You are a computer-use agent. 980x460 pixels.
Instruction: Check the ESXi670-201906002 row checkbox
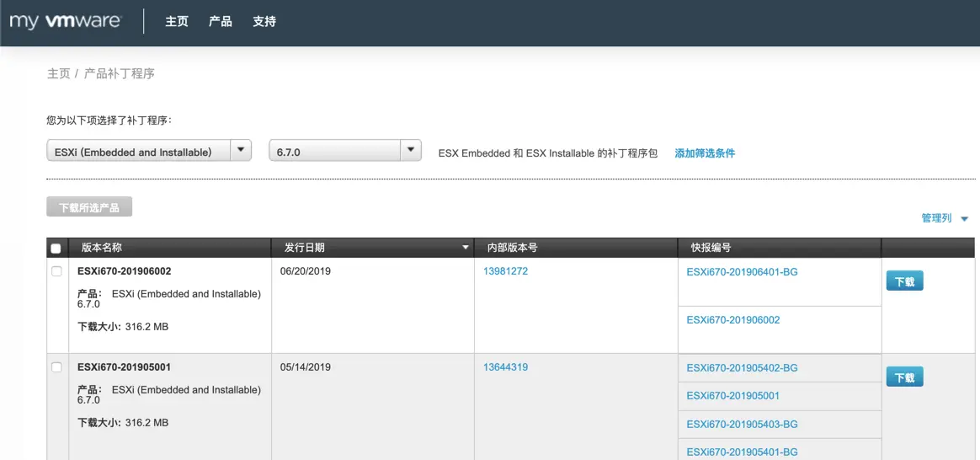click(x=57, y=271)
